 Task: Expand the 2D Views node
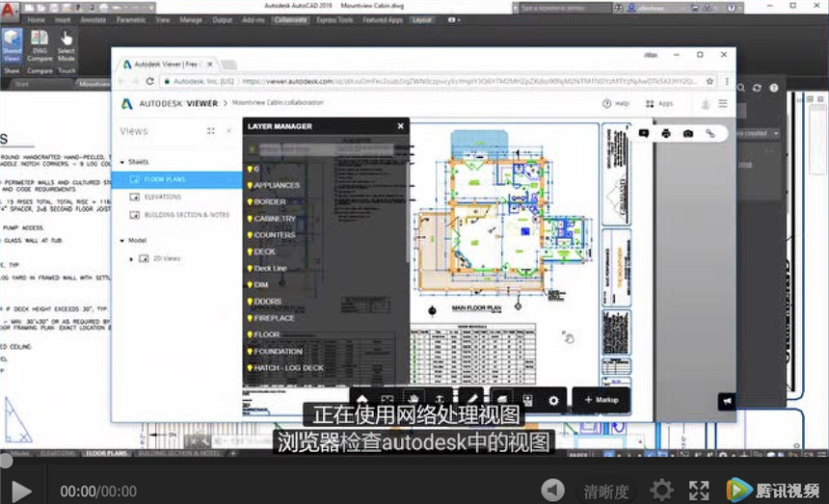131,259
